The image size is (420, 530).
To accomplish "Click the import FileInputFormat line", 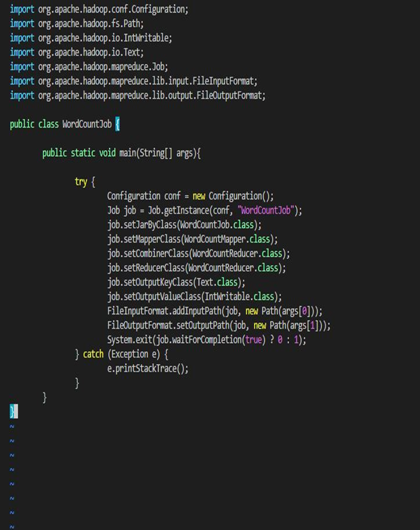I will [x=134, y=81].
